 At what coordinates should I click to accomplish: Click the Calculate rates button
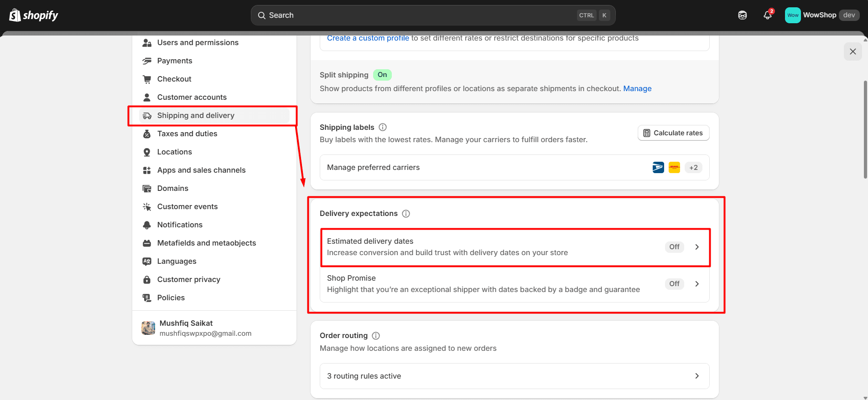(x=673, y=133)
